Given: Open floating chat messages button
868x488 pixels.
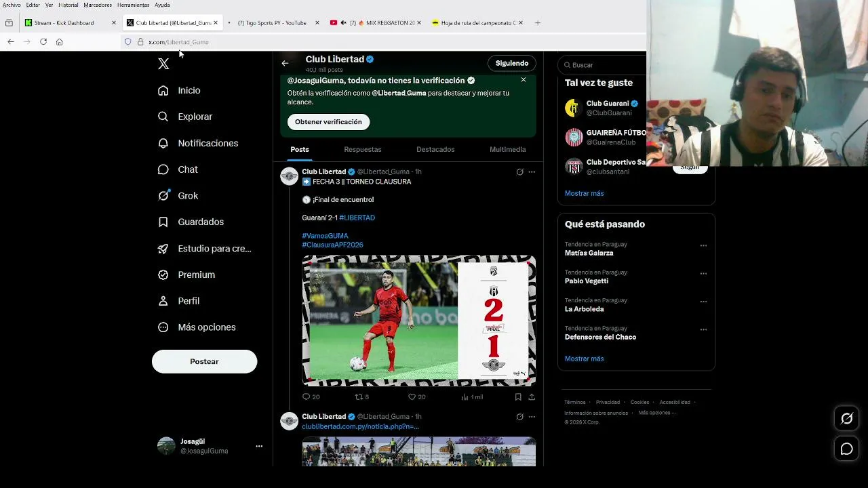Looking at the screenshot, I should pyautogui.click(x=847, y=449).
